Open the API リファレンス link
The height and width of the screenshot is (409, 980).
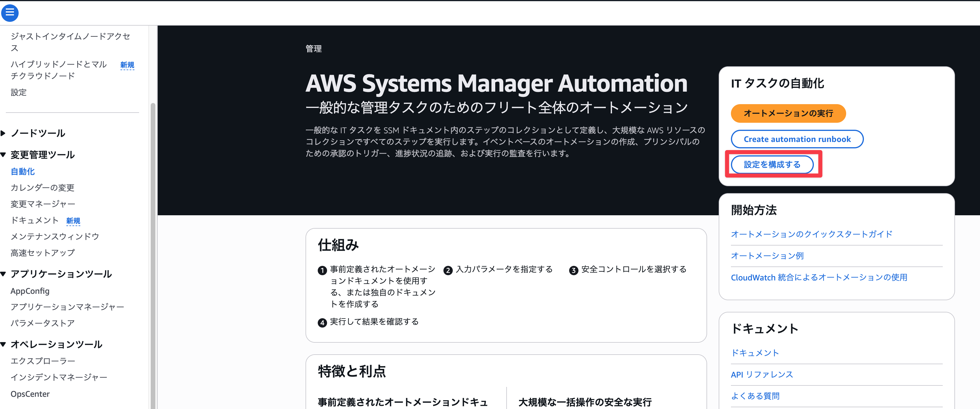[x=762, y=374]
